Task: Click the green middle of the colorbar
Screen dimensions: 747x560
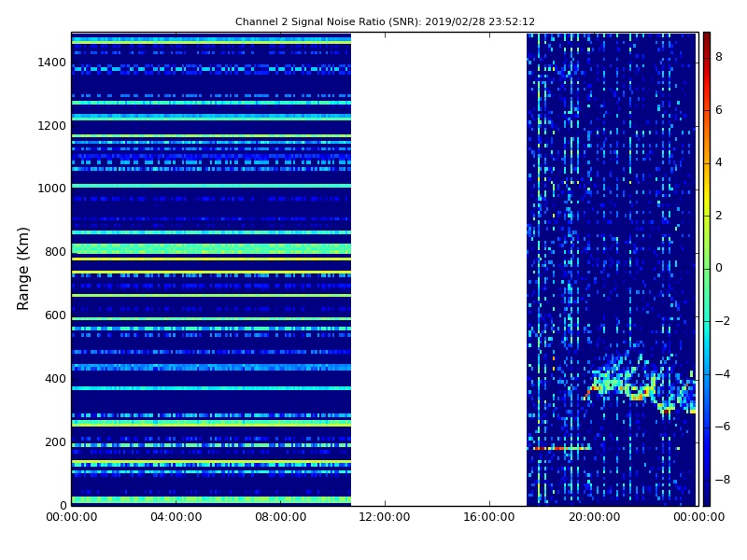Action: [707, 268]
